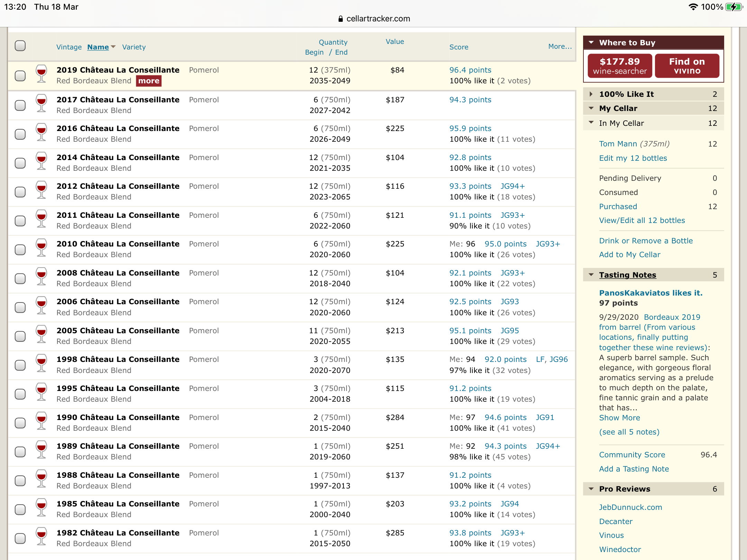Open View/Edit all 12 bottles

[x=642, y=220]
